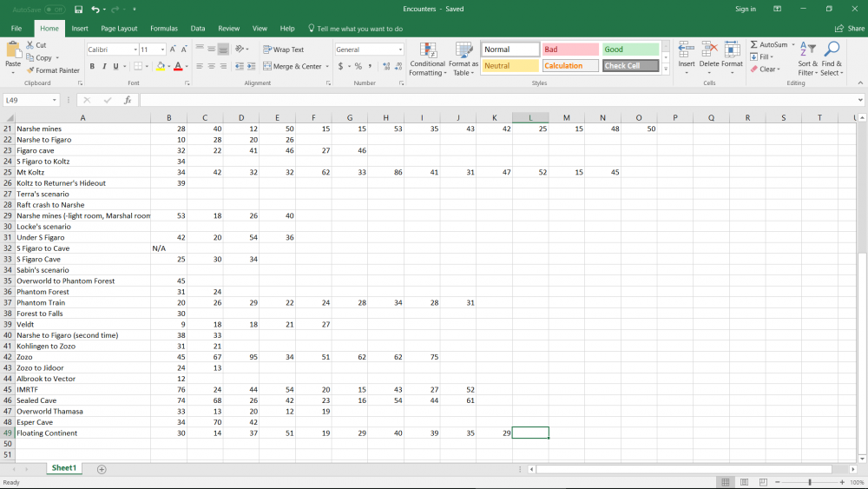Toggle Underline formatting
Viewport: 868px width, 489px height.
point(115,66)
